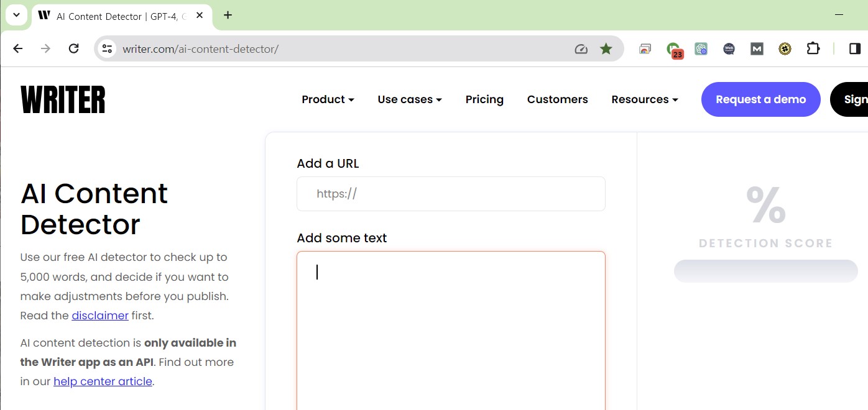This screenshot has width=868, height=410.
Task: Open site information icon in address bar
Action: tap(107, 48)
